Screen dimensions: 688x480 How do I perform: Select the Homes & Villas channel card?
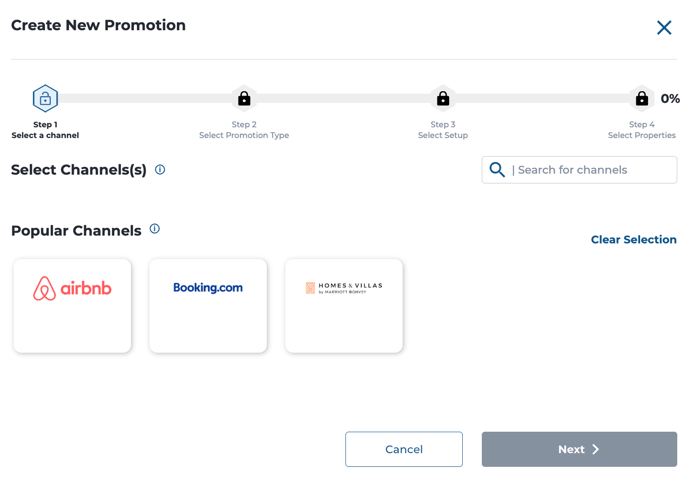[344, 305]
